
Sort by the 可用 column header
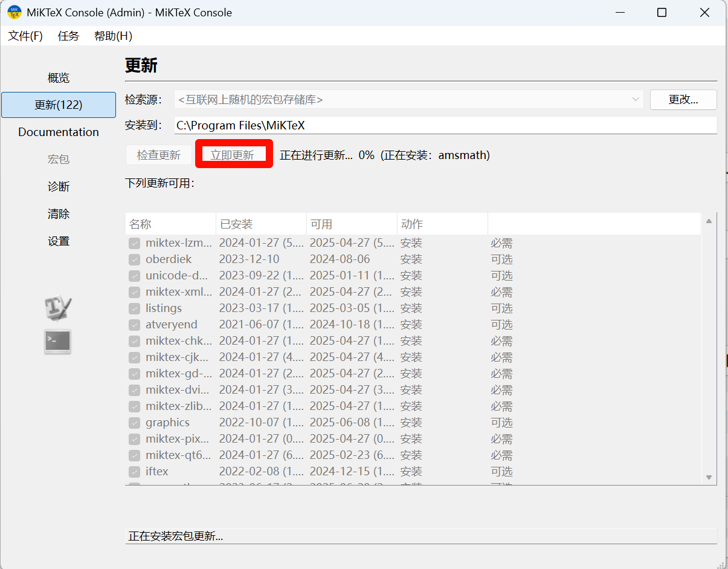point(352,224)
